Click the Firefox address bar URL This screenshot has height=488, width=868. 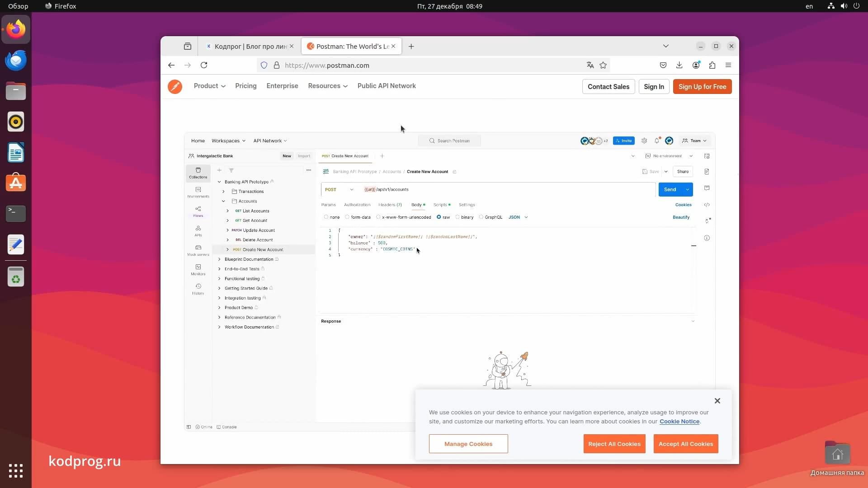point(327,65)
